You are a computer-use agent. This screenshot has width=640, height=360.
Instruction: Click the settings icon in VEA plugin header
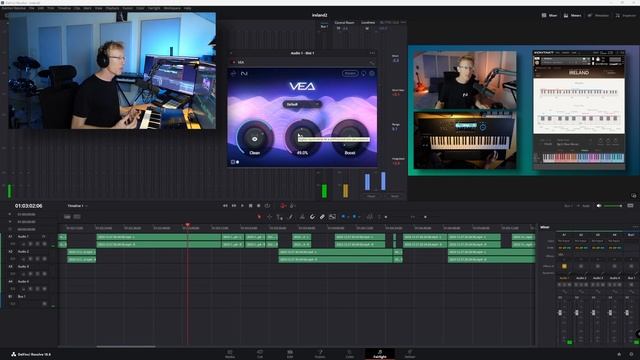tap(372, 73)
